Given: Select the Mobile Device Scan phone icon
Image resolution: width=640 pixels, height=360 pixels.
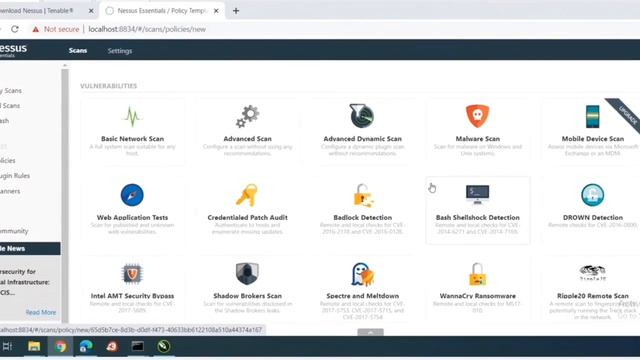Looking at the screenshot, I should (x=592, y=116).
